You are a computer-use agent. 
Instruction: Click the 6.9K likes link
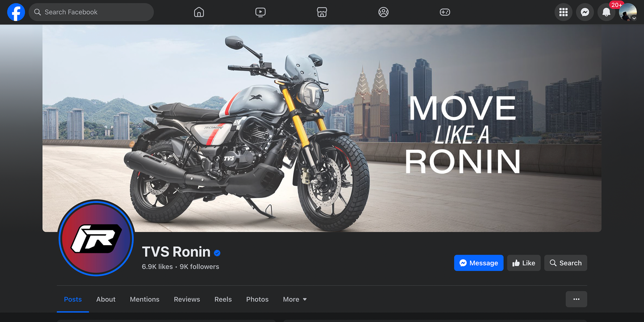157,267
